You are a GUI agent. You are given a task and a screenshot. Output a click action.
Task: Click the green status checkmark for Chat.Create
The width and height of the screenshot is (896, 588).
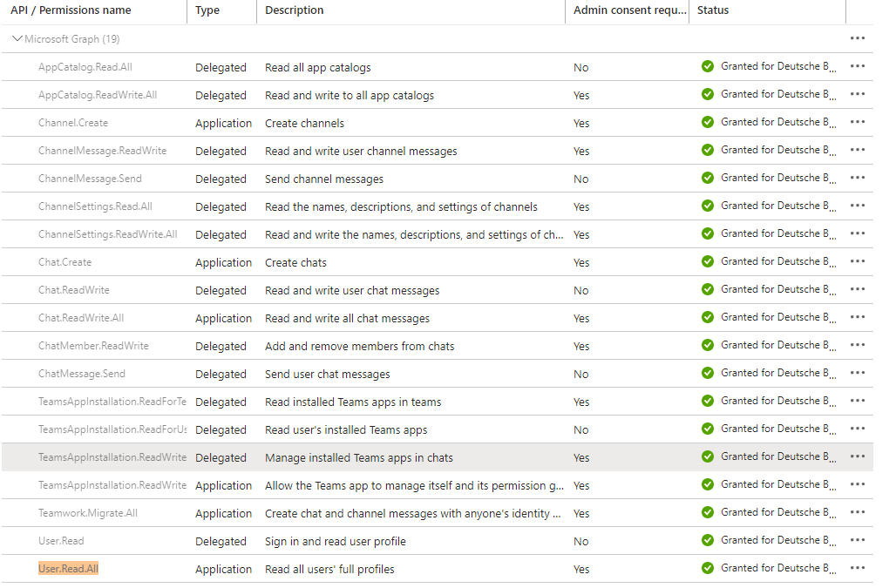click(x=708, y=261)
